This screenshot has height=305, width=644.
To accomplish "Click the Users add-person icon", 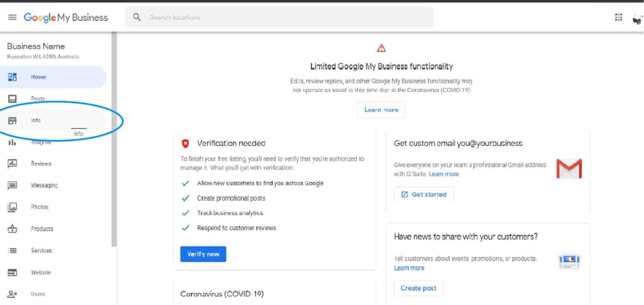I will (13, 294).
